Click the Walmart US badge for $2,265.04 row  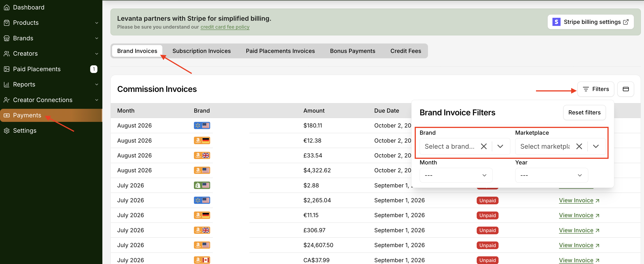tap(202, 200)
